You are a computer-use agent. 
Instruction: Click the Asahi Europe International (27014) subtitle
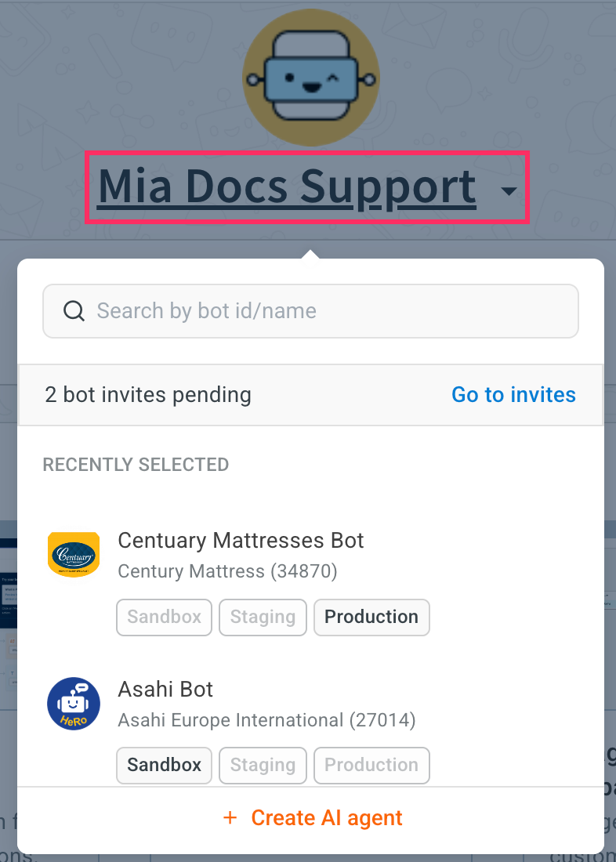pyautogui.click(x=266, y=719)
